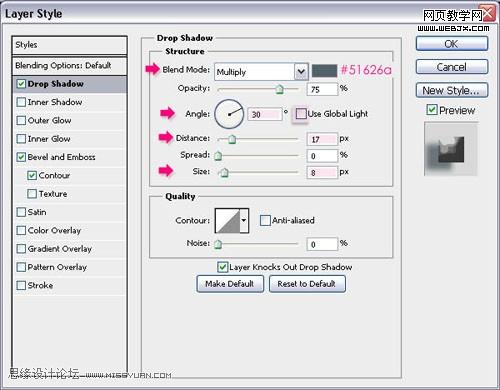Toggle the Preview checkbox
Image resolution: width=500 pixels, height=390 pixels.
[x=432, y=109]
